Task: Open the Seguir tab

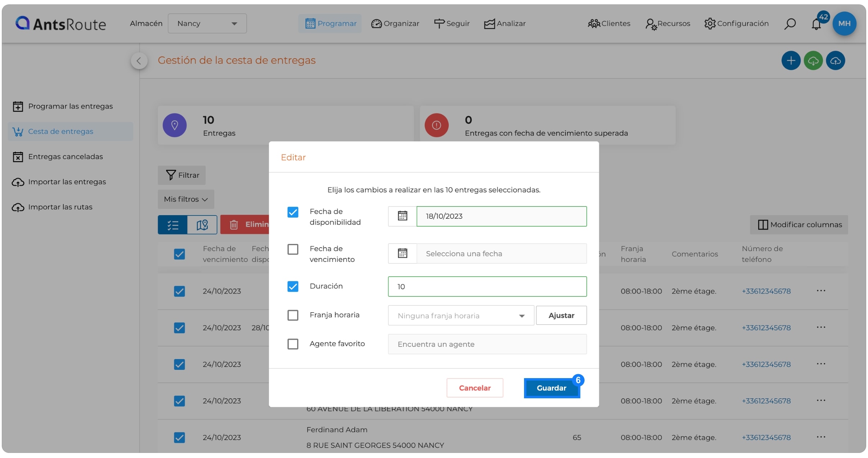Action: [x=452, y=24]
